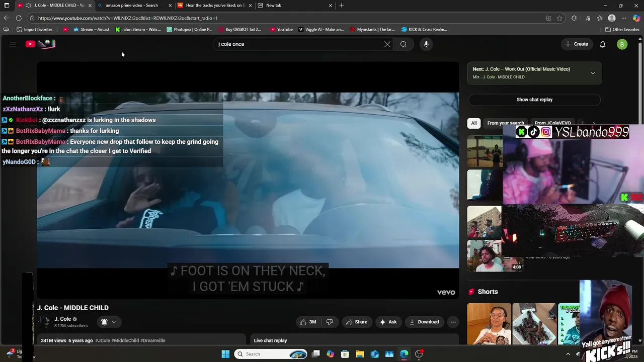
Task: Dislike the MIDDLE CHILD video
Action: [x=330, y=322]
